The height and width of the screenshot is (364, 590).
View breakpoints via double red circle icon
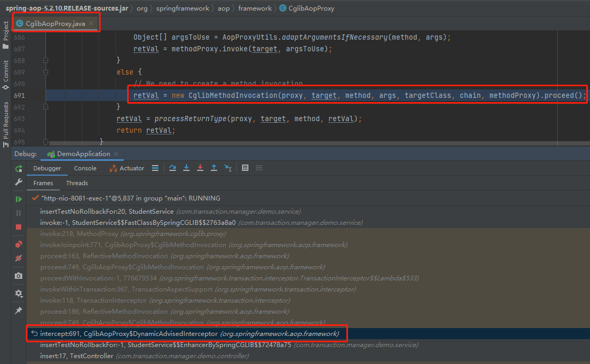tap(19, 244)
